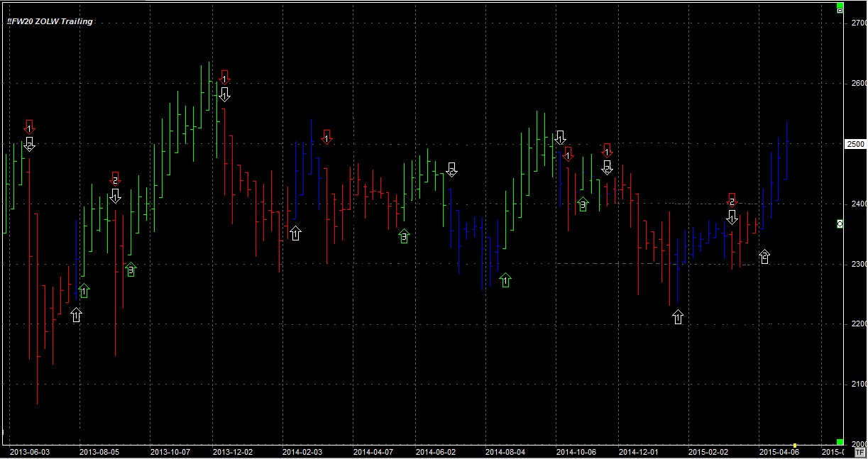Click the last white up arrow before 2015-04-06

(764, 257)
